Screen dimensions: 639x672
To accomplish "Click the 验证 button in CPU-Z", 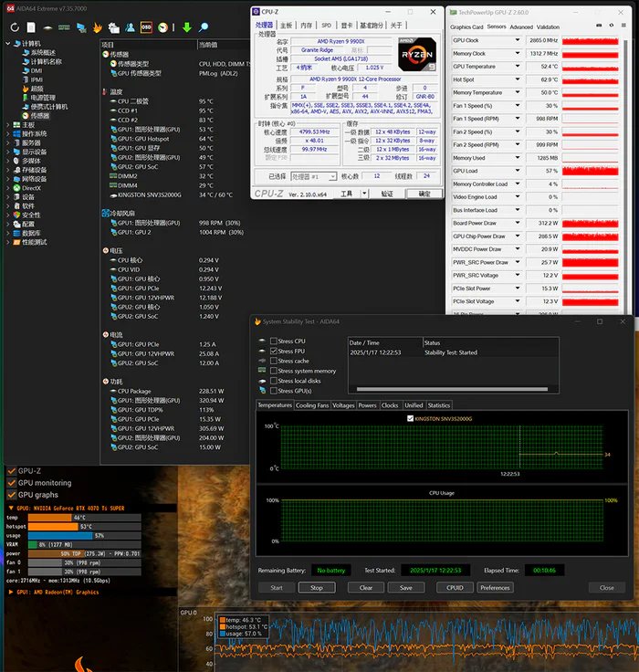I will click(x=387, y=194).
